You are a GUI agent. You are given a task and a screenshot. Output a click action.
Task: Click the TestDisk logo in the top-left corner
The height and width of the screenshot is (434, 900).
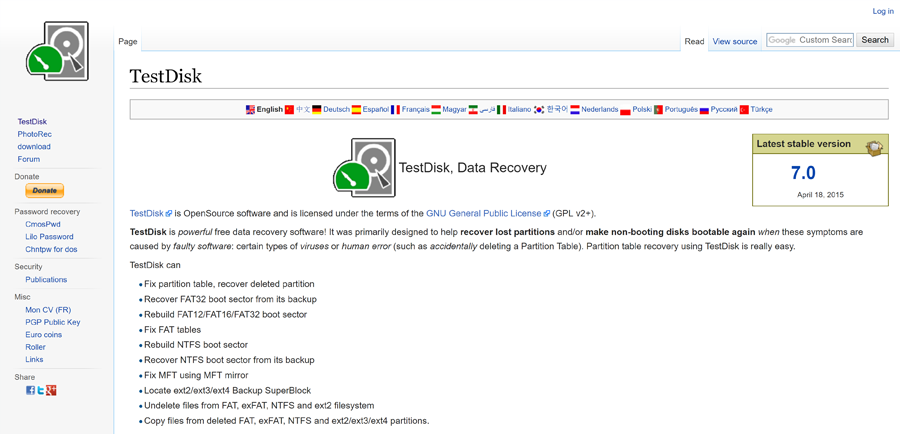point(57,51)
